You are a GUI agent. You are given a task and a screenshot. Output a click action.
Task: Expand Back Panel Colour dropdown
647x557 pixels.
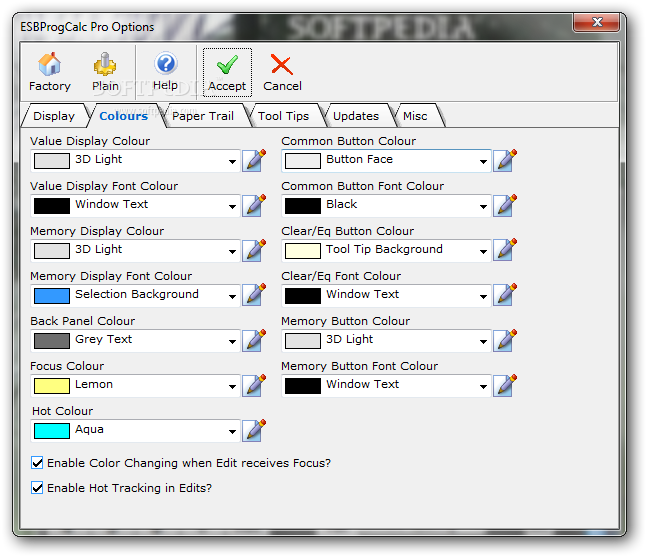coord(232,341)
